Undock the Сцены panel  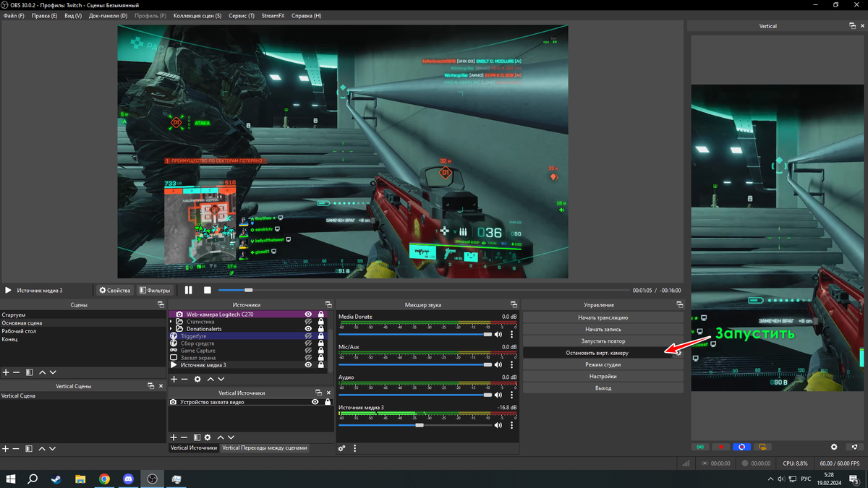click(160, 305)
